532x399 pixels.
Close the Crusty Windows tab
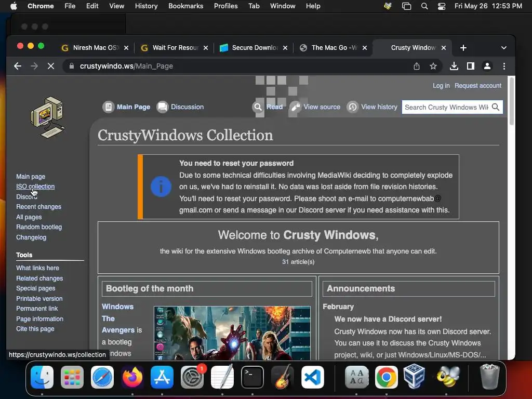point(444,48)
